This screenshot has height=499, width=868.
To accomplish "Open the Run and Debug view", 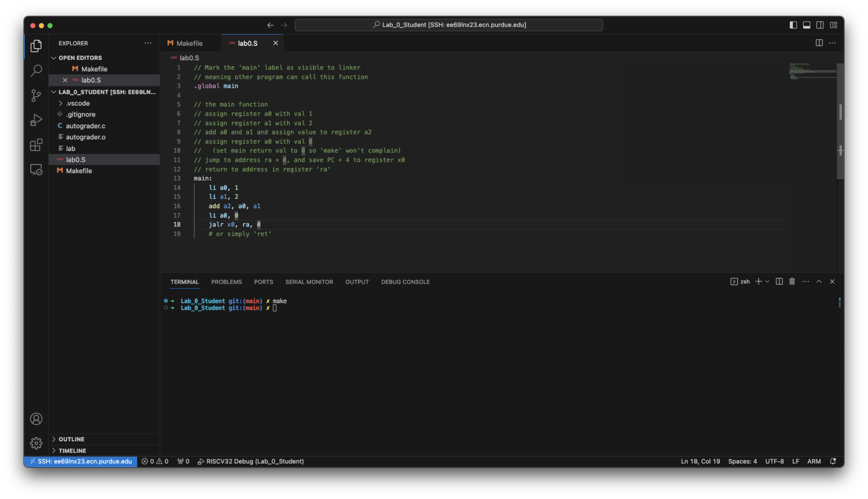I will tap(36, 120).
